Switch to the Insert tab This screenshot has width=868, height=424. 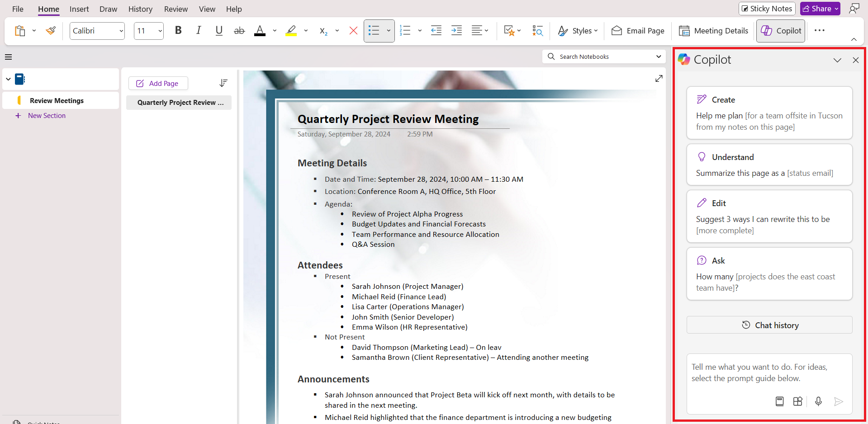[79, 9]
